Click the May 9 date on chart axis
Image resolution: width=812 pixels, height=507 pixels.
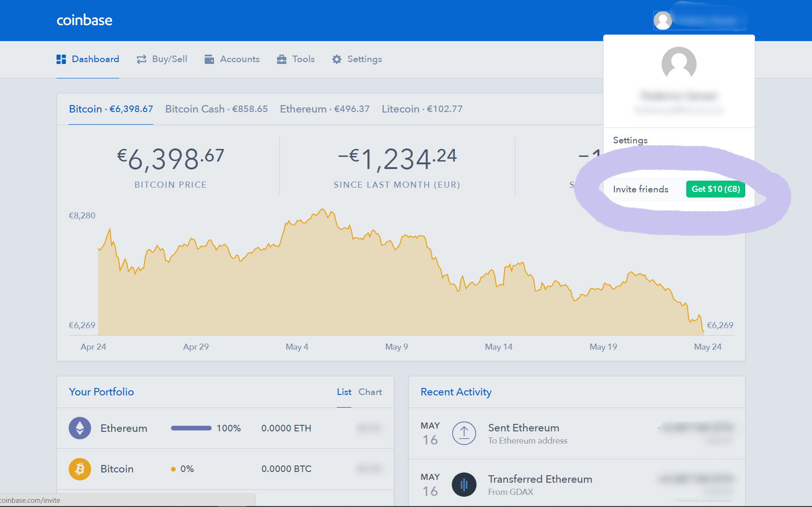pos(397,347)
